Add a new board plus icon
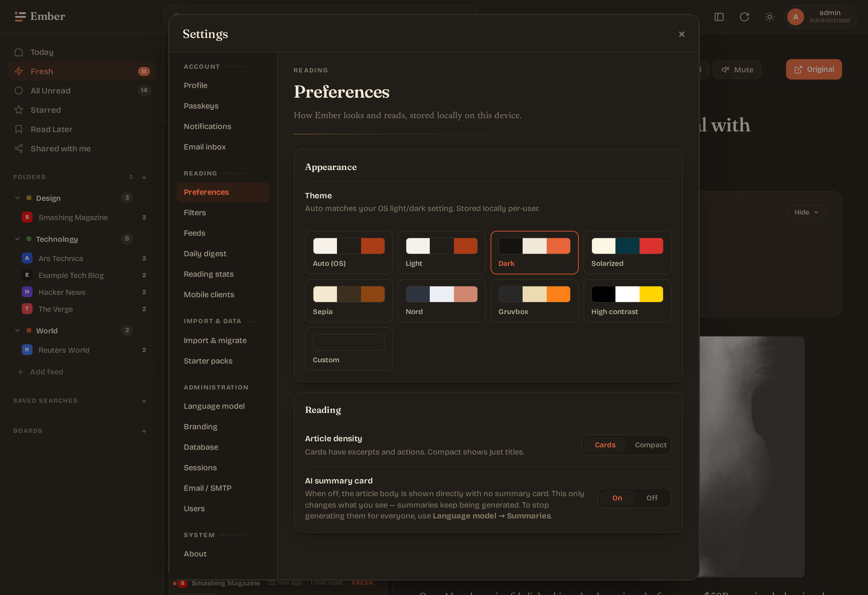This screenshot has width=868, height=595. coord(144,431)
